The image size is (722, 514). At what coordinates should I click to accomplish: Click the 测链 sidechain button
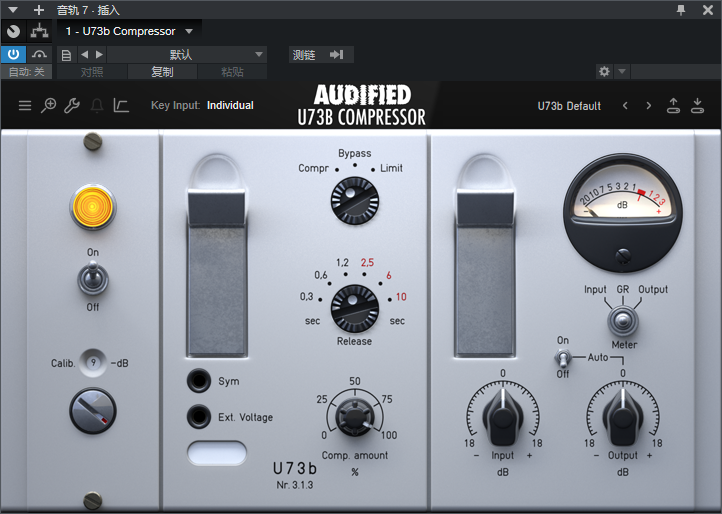pos(321,55)
